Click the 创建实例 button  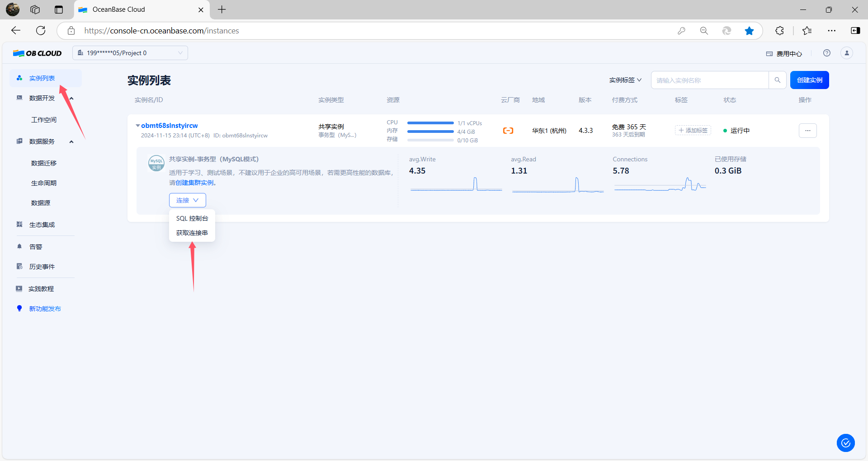(810, 80)
